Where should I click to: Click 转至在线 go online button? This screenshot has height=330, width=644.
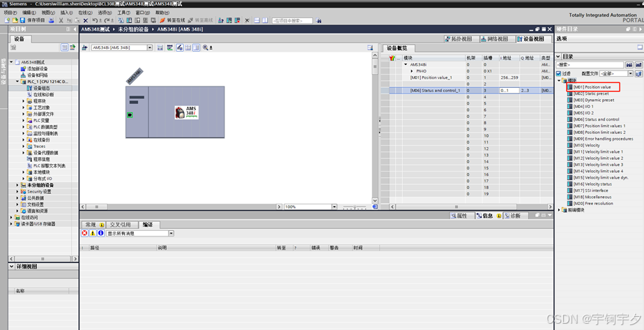click(172, 20)
